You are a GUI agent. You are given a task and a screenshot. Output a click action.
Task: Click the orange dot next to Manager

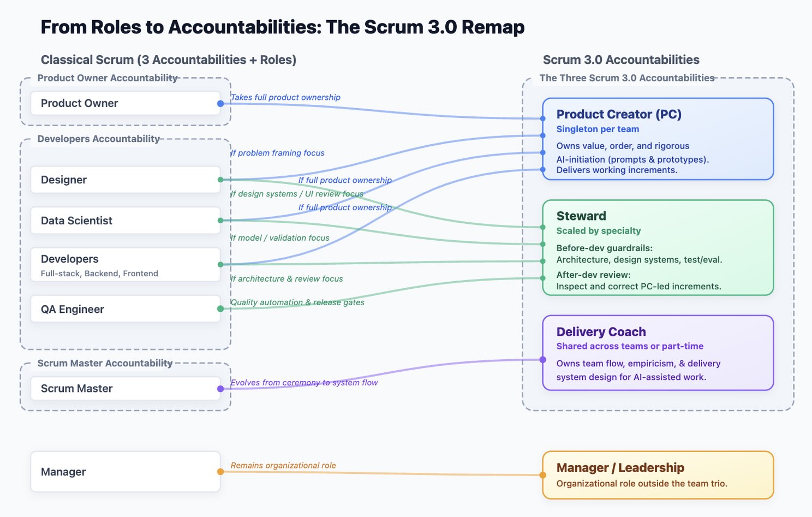pos(220,471)
